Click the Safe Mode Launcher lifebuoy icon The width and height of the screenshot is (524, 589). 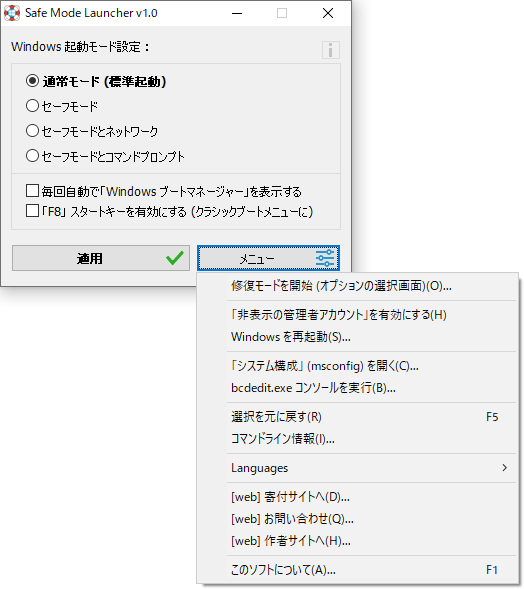[x=12, y=13]
